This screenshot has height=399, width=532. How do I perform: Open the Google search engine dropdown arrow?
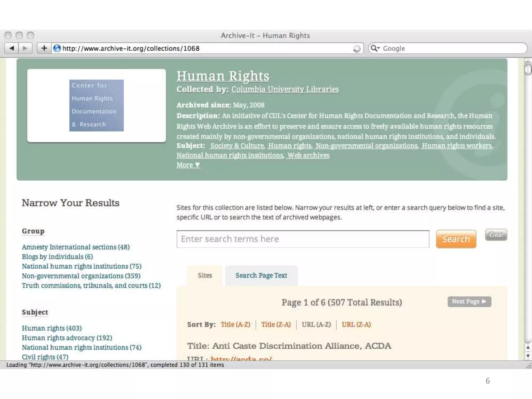pyautogui.click(x=379, y=48)
